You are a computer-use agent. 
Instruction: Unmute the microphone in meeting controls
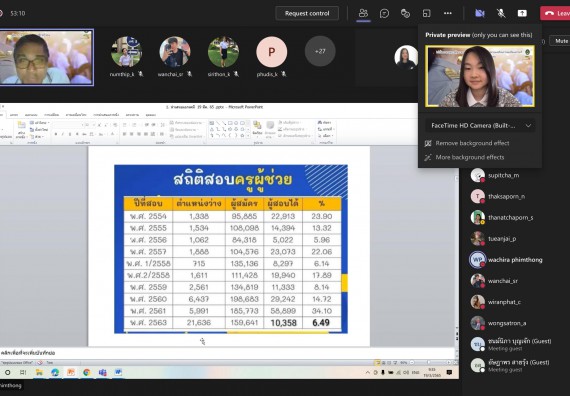pos(501,13)
